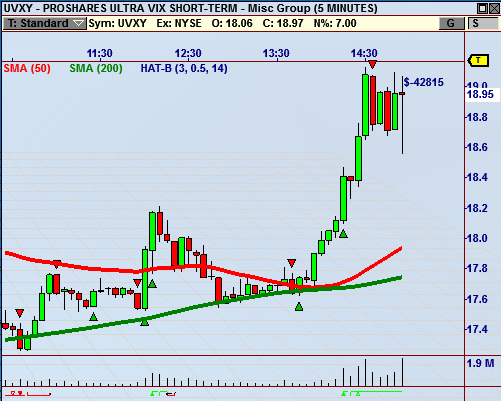Maximize the UVXY chart window

tap(482, 8)
